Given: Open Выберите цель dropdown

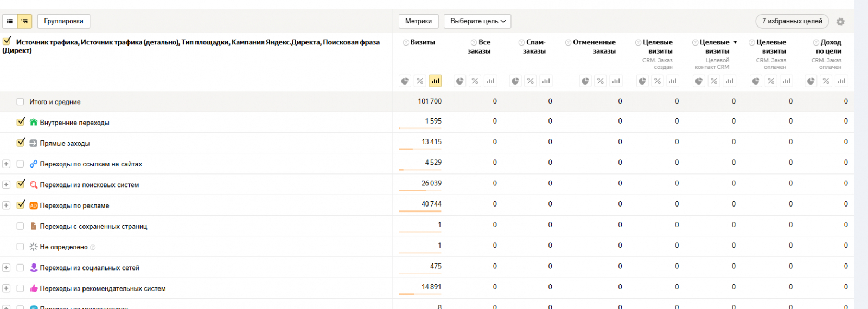Looking at the screenshot, I should 477,21.
